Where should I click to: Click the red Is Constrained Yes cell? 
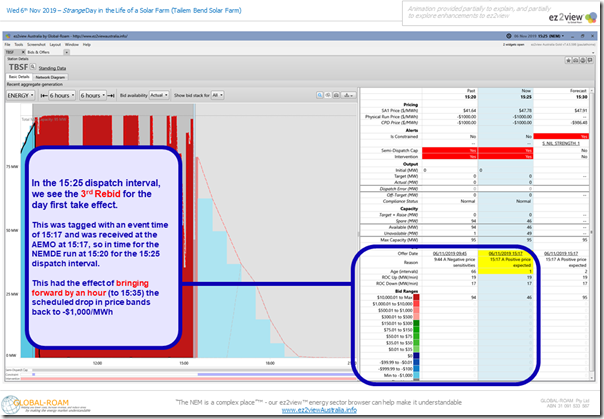pyautogui.click(x=561, y=136)
